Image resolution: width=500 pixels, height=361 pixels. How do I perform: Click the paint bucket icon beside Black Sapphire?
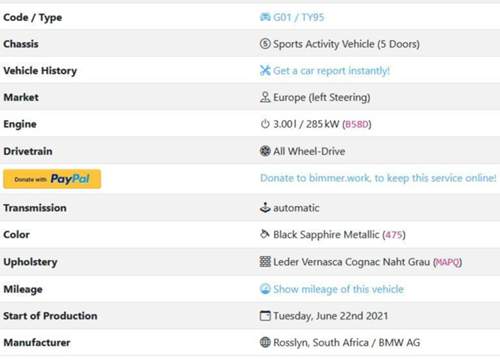[265, 234]
